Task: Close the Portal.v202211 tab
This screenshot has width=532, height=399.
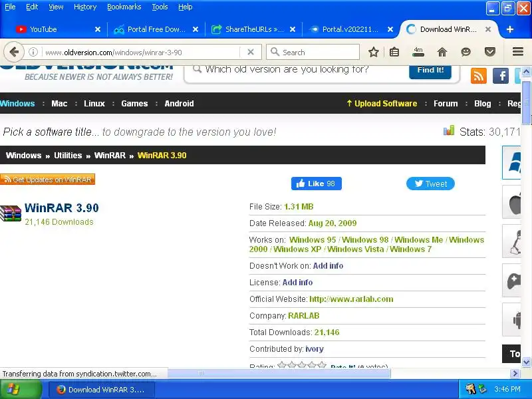Action: tap(390, 29)
